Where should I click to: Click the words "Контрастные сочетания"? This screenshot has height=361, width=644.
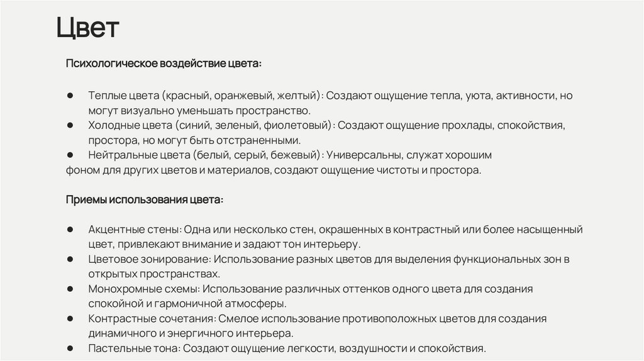coord(152,318)
